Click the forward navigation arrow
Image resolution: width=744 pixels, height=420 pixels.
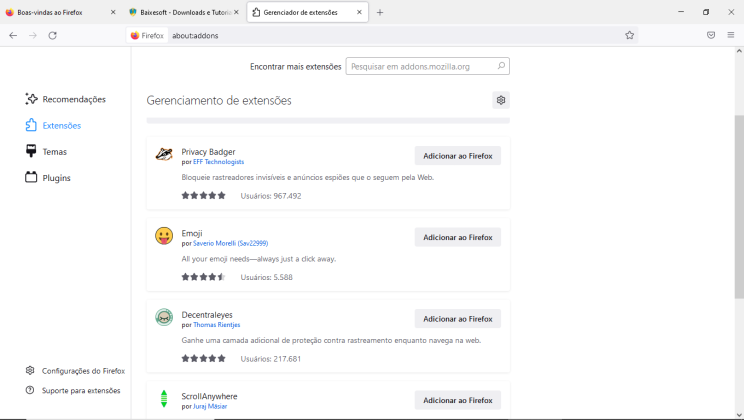tap(33, 35)
